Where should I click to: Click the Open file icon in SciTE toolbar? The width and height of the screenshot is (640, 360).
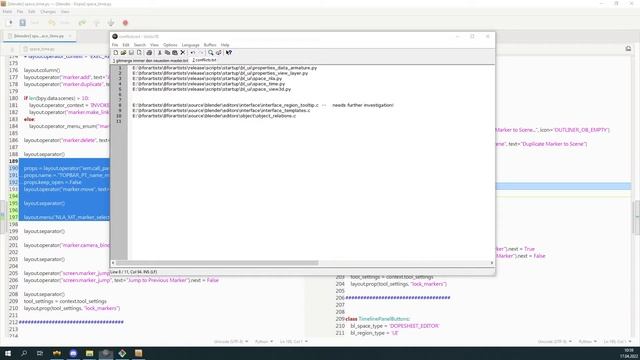point(123,53)
